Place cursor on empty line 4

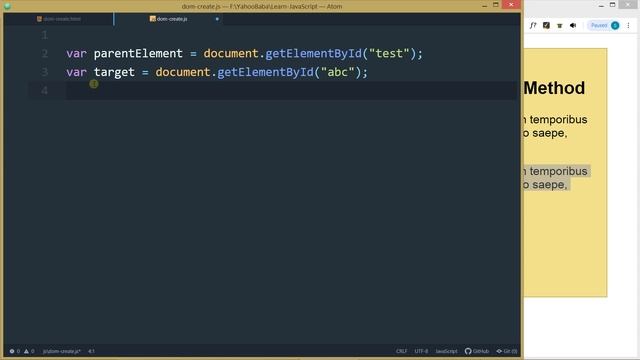pyautogui.click(x=291, y=90)
